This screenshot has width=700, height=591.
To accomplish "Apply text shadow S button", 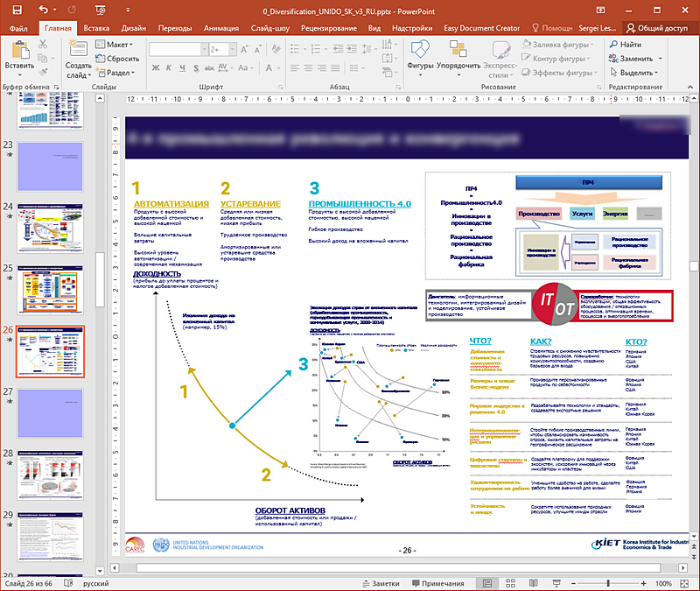I will tap(196, 68).
